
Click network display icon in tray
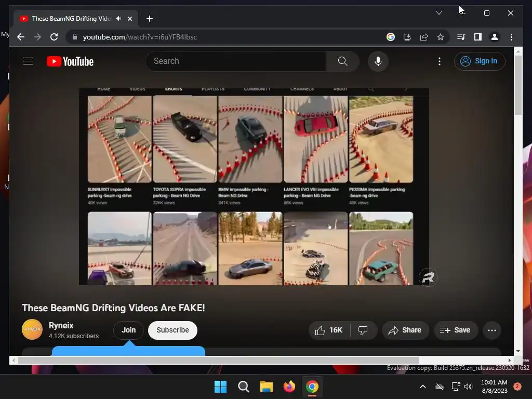click(456, 387)
